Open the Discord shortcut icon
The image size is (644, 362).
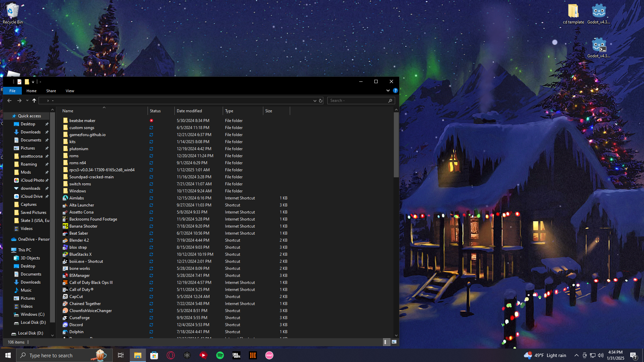tap(65, 325)
